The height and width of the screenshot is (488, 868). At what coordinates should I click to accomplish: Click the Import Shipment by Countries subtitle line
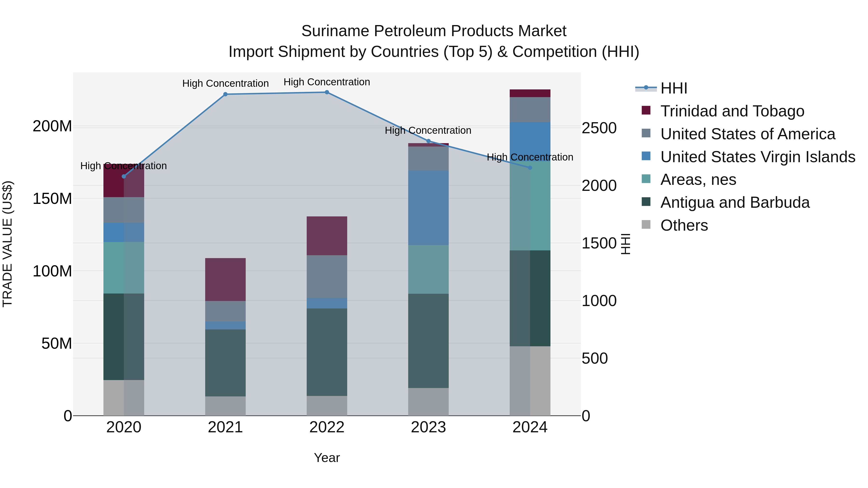[434, 52]
